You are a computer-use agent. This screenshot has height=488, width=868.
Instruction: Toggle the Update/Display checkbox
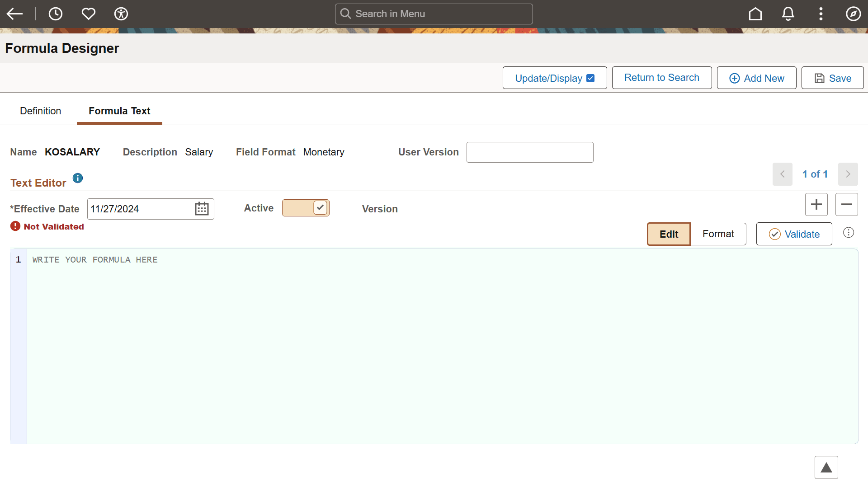590,78
